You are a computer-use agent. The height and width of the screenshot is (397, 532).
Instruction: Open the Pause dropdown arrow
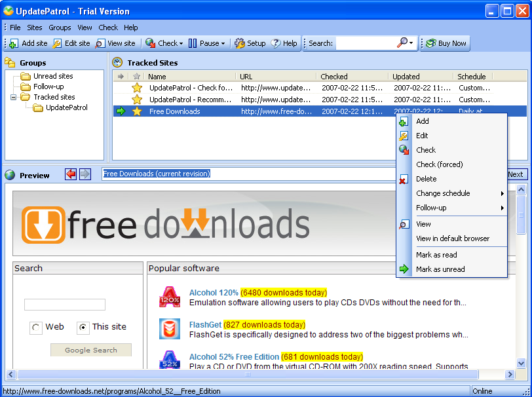(223, 44)
